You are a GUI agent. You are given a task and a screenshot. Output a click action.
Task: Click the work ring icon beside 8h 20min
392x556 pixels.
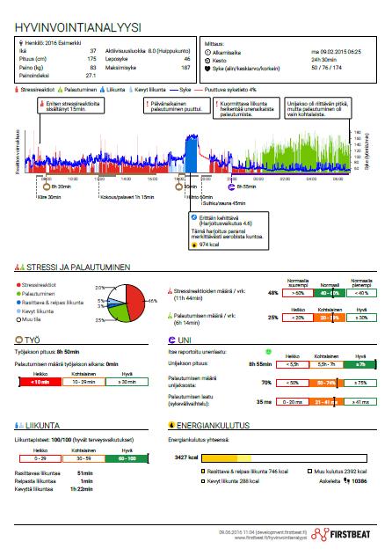[47, 187]
